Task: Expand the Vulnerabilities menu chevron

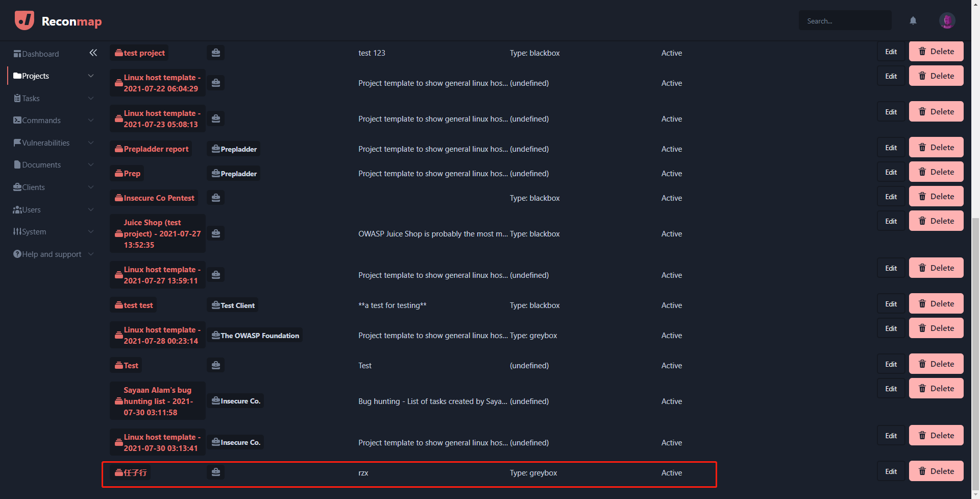Action: point(91,143)
